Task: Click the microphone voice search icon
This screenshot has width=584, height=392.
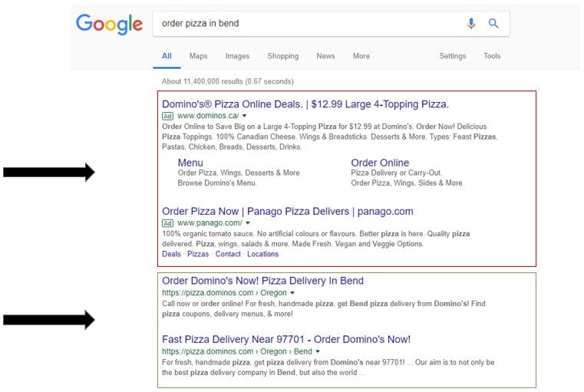Action: [471, 24]
